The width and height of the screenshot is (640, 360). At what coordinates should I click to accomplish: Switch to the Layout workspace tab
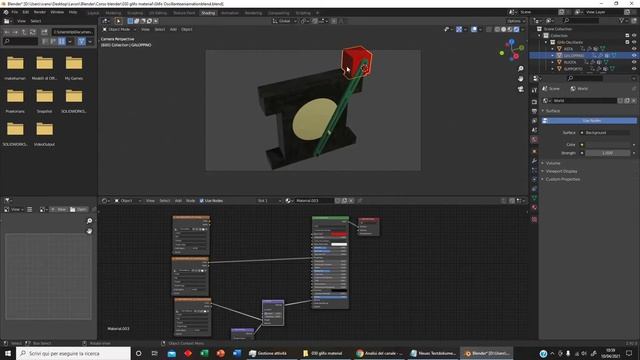(93, 13)
